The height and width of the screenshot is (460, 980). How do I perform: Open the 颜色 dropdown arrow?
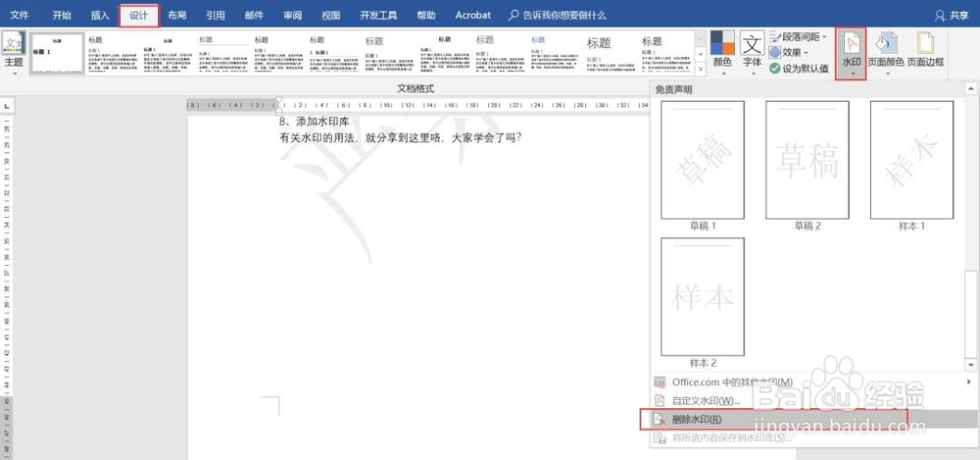tap(722, 74)
